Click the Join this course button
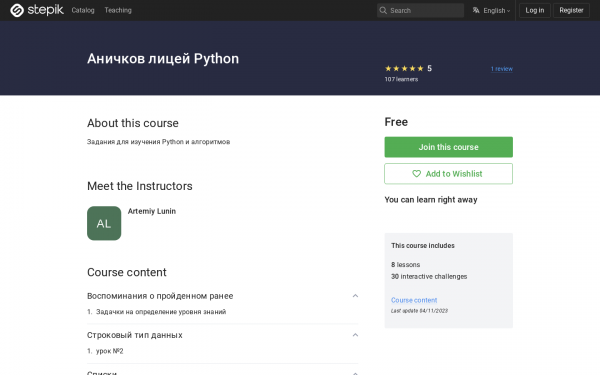The image size is (600, 375). (x=448, y=147)
